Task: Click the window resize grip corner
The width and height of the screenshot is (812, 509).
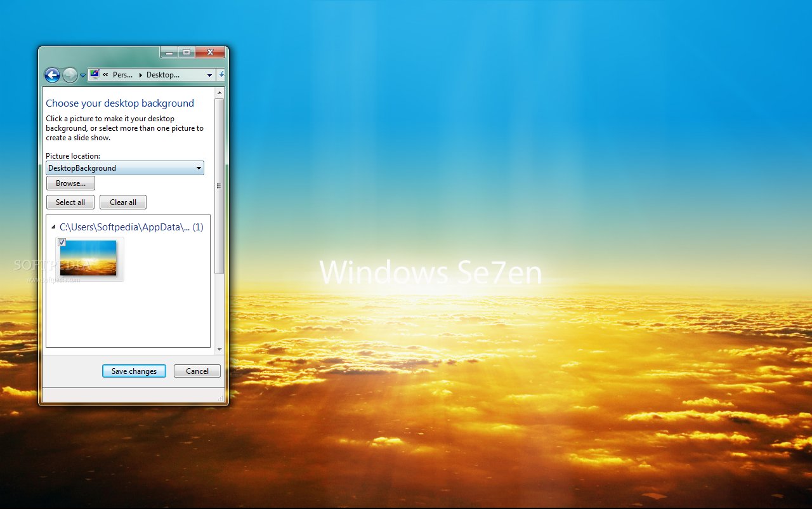Action: pyautogui.click(x=221, y=398)
